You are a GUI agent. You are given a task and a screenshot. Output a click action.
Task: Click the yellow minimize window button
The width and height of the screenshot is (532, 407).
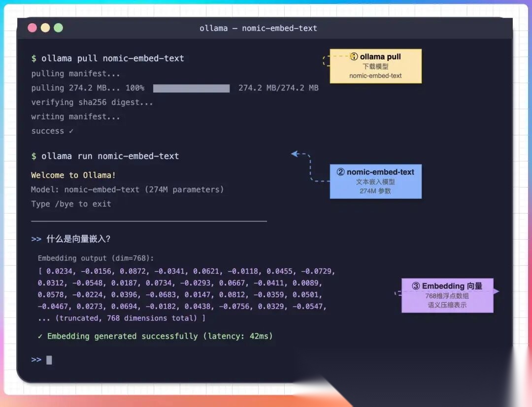click(x=45, y=28)
